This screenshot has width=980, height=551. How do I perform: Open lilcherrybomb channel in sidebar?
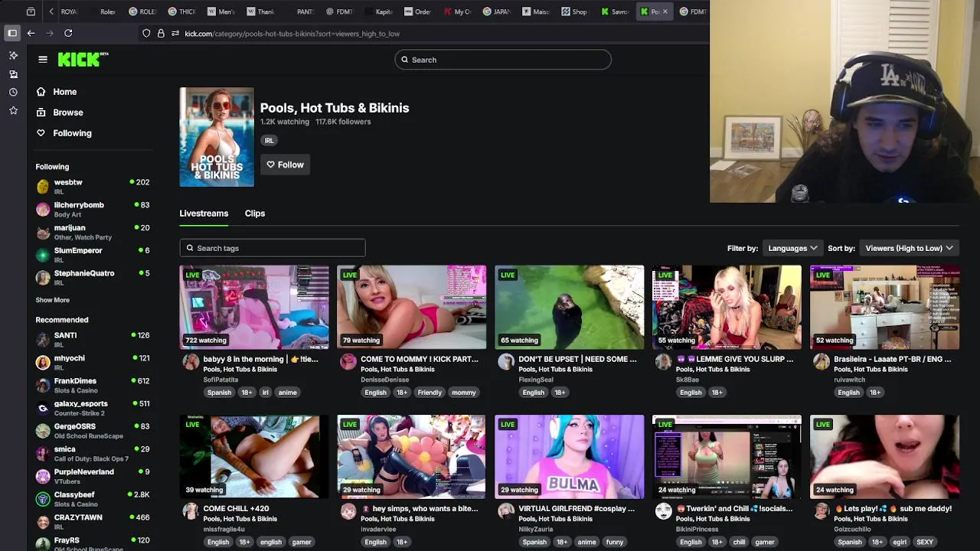pyautogui.click(x=92, y=210)
